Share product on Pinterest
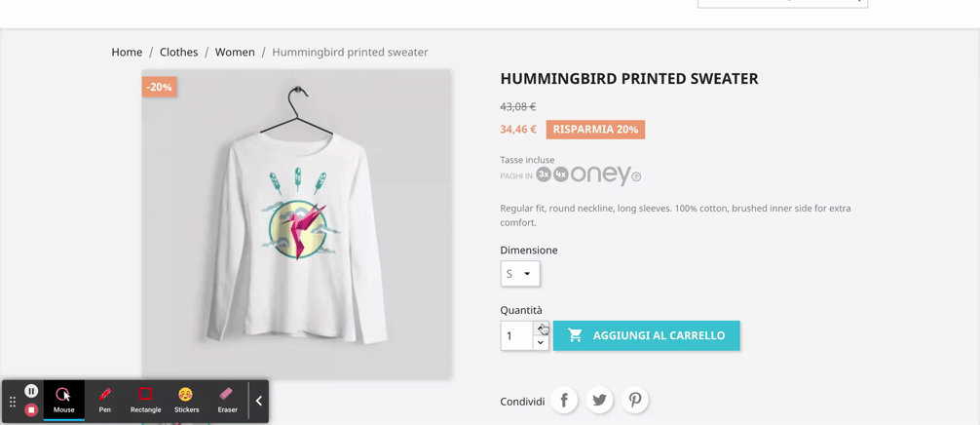 [x=634, y=400]
